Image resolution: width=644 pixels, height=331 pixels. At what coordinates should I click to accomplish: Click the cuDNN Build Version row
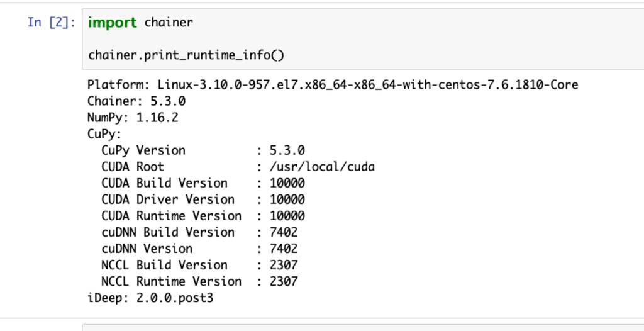click(199, 232)
